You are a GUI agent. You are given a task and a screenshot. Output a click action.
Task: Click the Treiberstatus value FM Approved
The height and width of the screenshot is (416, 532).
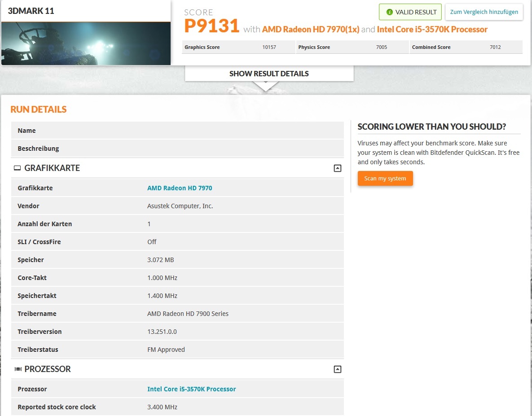(166, 350)
